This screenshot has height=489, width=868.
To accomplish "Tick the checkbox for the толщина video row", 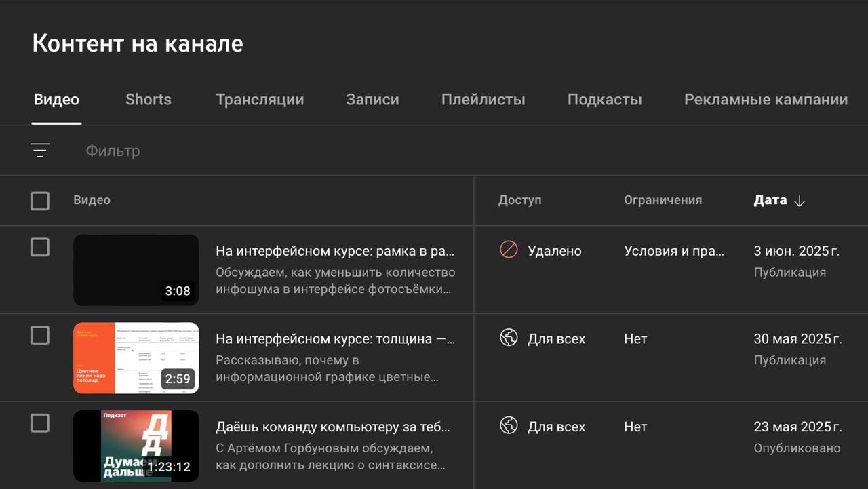I will click(x=40, y=335).
